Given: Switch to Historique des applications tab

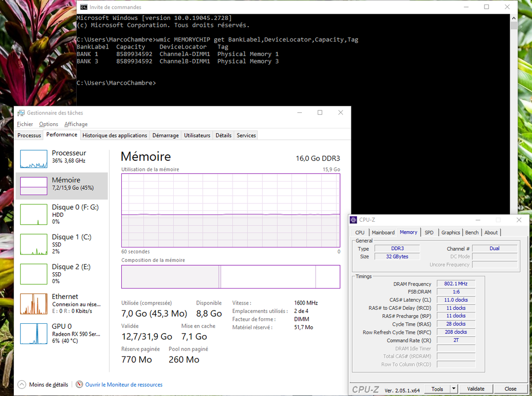Looking at the screenshot, I should (x=115, y=136).
